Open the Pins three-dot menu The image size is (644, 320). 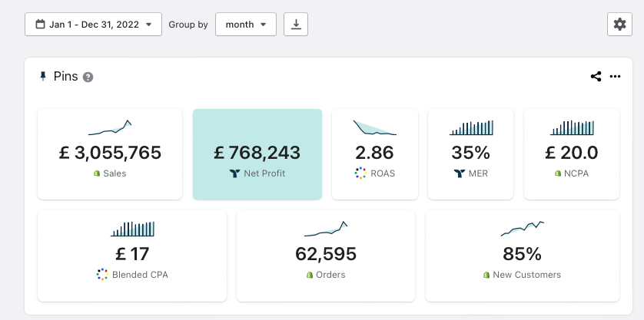(x=615, y=76)
